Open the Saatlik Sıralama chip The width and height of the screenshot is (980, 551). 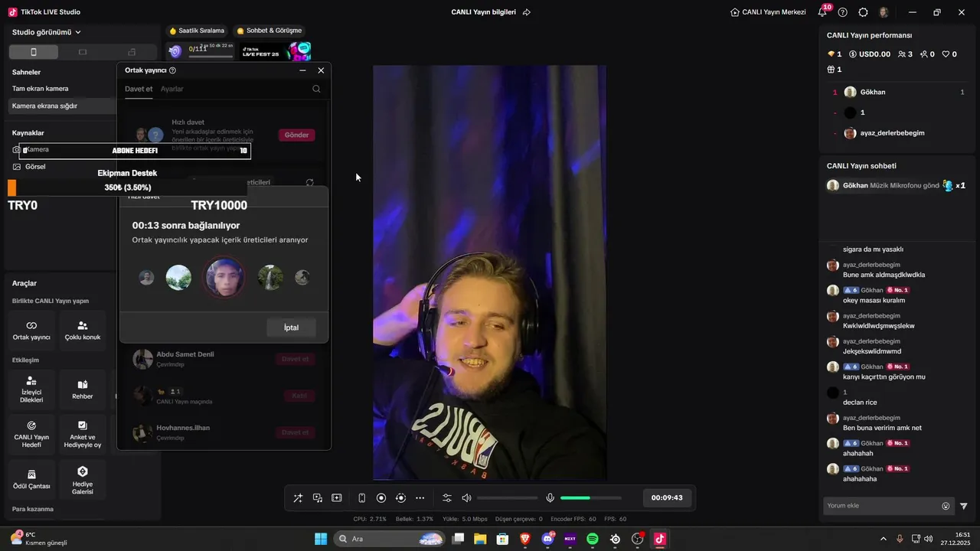(x=197, y=31)
